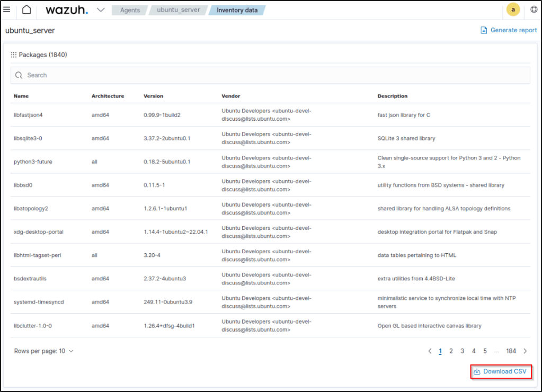This screenshot has width=542, height=392.
Task: Click the Generate report link
Action: 513,30
